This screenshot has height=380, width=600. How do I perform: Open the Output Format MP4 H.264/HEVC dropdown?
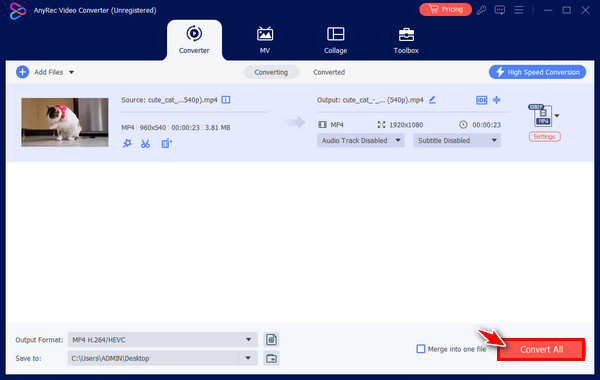tap(163, 340)
